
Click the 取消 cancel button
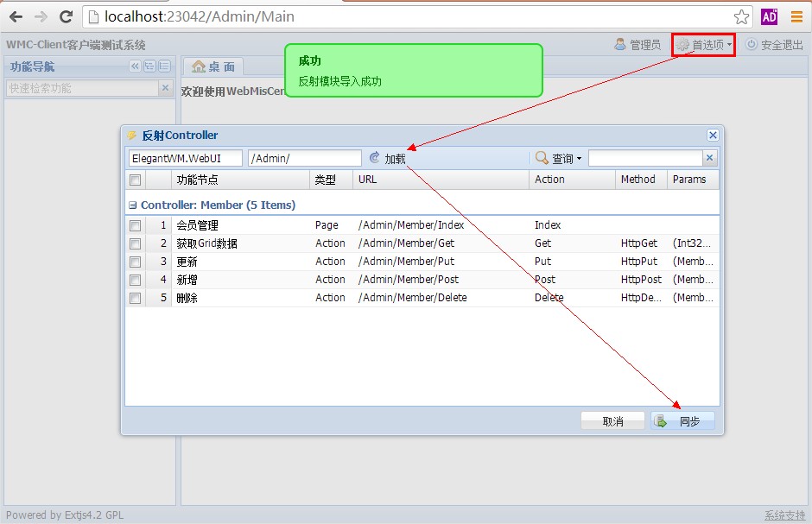612,421
